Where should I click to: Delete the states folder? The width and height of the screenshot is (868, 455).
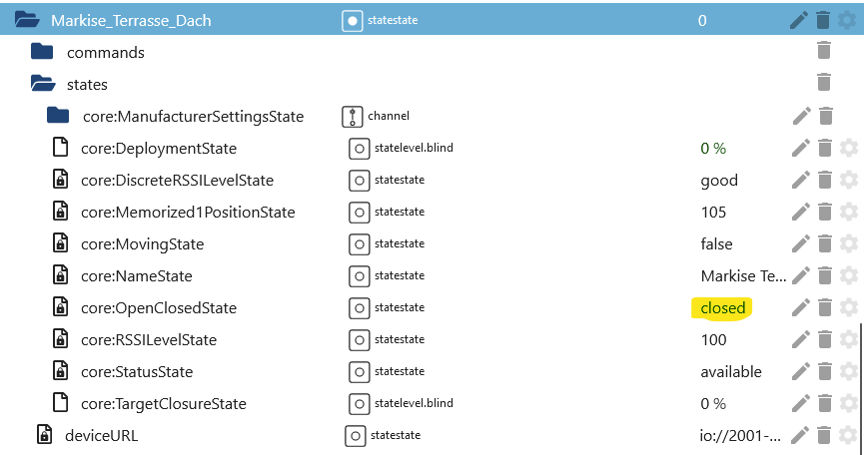point(824,83)
